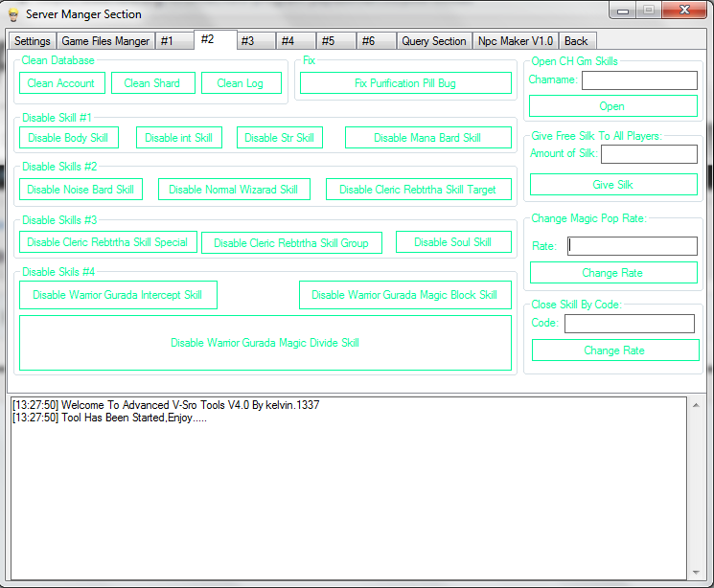Click the Clean Account button

click(x=62, y=82)
